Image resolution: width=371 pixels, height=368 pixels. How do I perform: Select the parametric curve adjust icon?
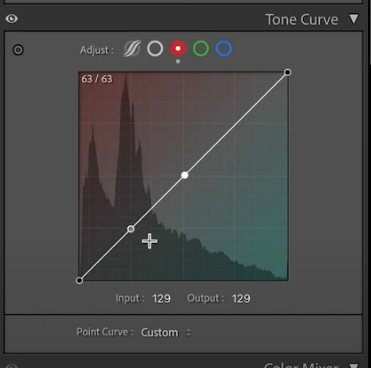[x=132, y=49]
